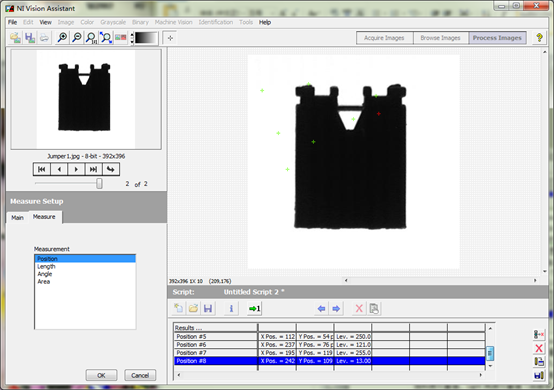Switch to Process Images mode
554x390 pixels.
point(497,38)
